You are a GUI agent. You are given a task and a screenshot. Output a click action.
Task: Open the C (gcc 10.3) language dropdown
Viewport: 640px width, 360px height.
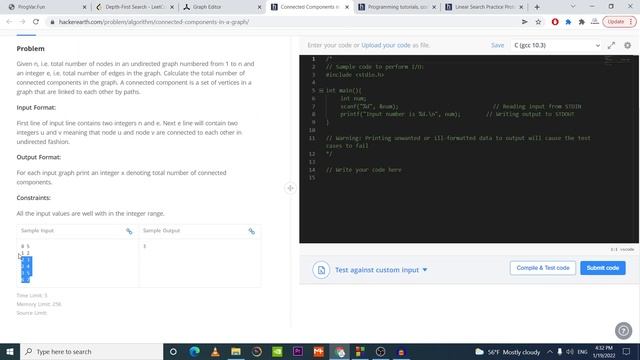[x=557, y=45]
